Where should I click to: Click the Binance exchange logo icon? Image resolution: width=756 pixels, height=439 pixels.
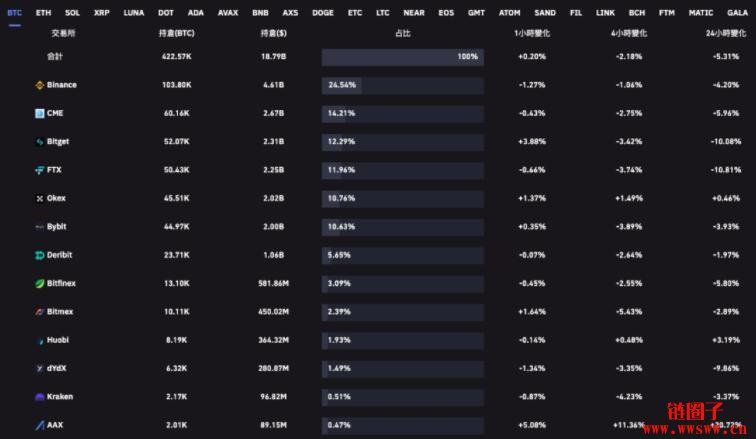click(x=40, y=85)
